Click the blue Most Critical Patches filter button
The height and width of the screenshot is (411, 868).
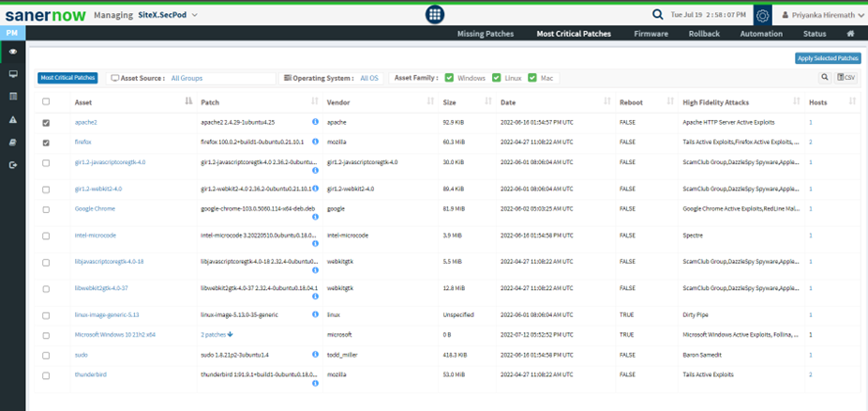(x=67, y=78)
